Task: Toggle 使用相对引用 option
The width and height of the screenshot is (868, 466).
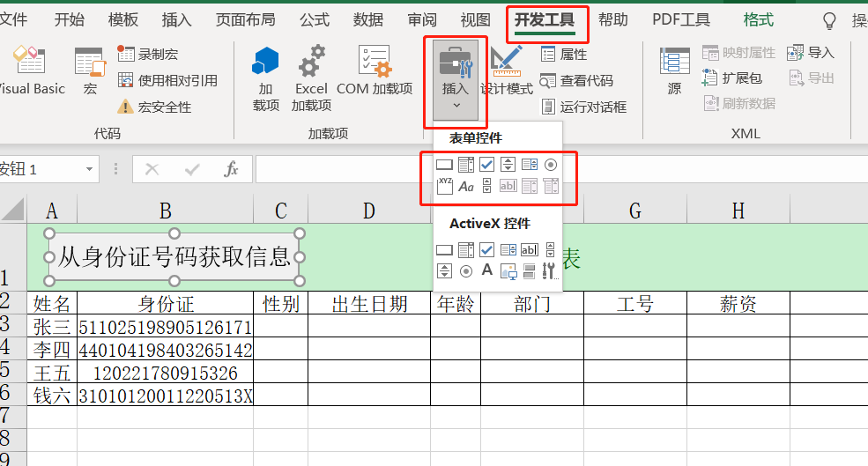Action: click(167, 81)
